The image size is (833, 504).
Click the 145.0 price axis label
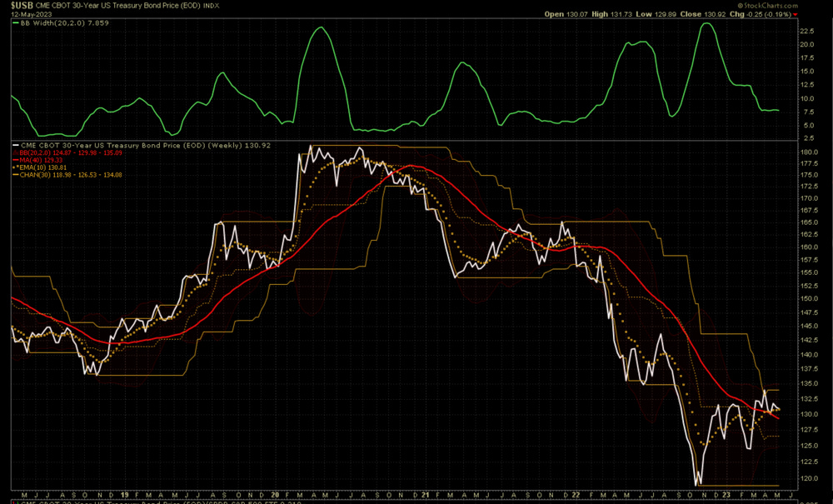[x=810, y=326]
